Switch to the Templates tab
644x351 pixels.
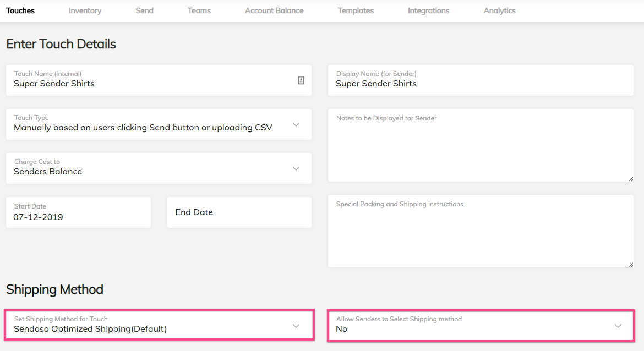click(356, 10)
